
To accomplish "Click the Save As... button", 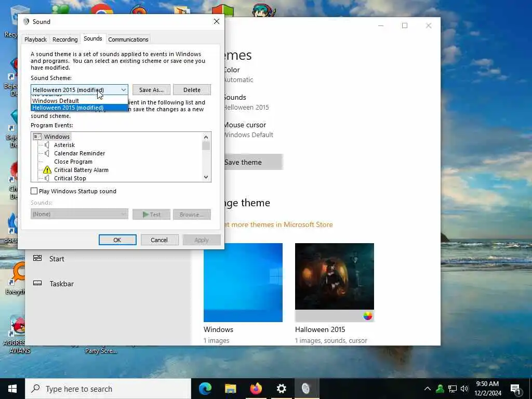I will 151,90.
